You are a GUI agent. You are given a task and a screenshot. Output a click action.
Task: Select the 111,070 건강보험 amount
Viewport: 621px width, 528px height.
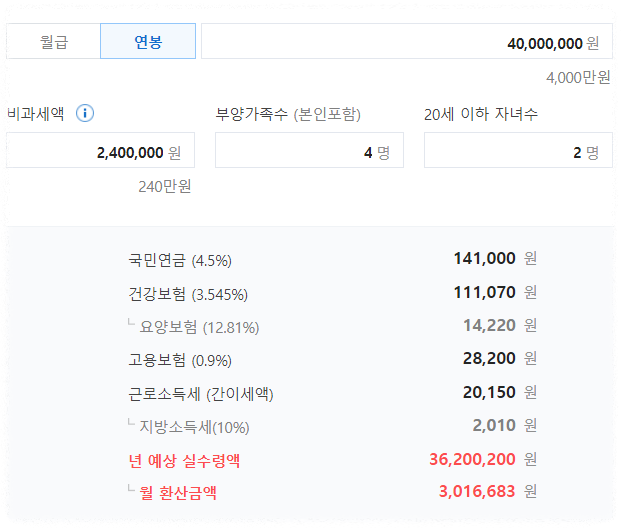point(484,292)
